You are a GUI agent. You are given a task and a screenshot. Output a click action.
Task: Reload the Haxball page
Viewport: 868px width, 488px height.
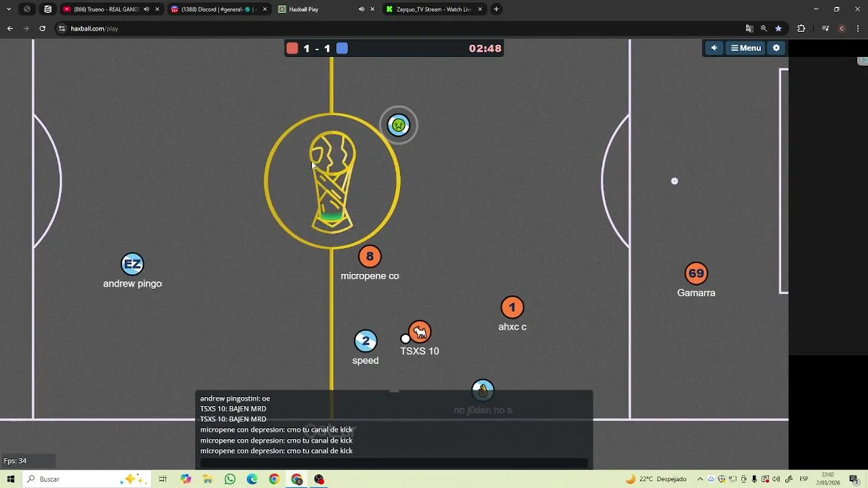(x=42, y=28)
